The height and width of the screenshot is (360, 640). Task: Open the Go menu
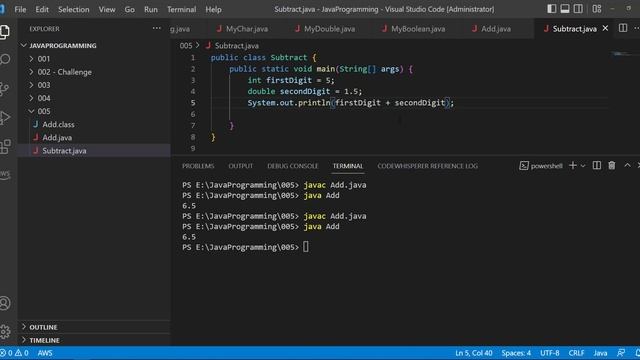(x=129, y=9)
